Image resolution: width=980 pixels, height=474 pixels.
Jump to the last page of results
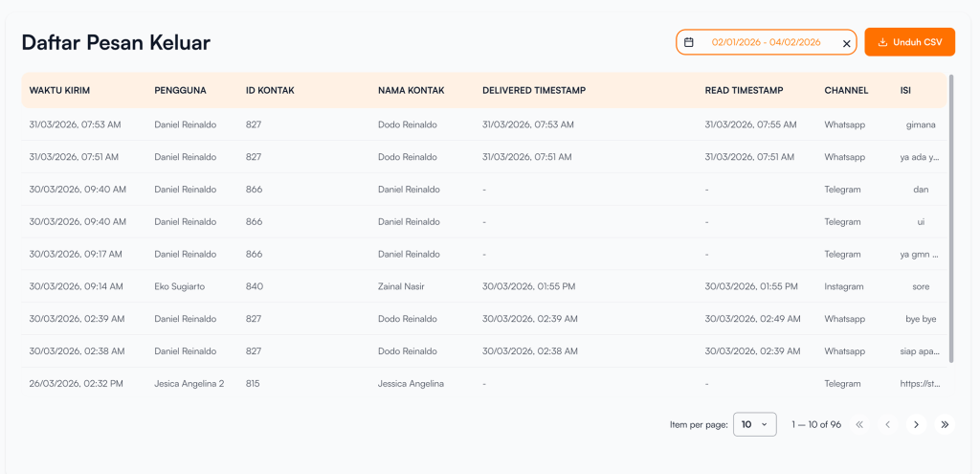coord(945,424)
